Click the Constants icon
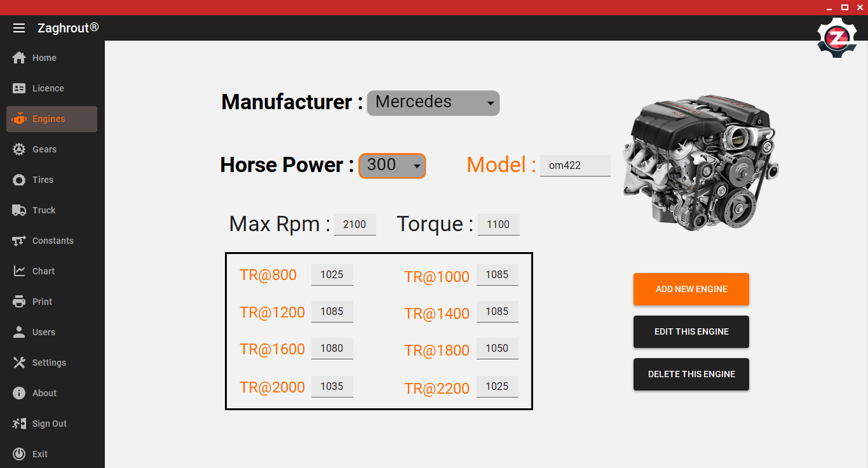 pyautogui.click(x=19, y=241)
